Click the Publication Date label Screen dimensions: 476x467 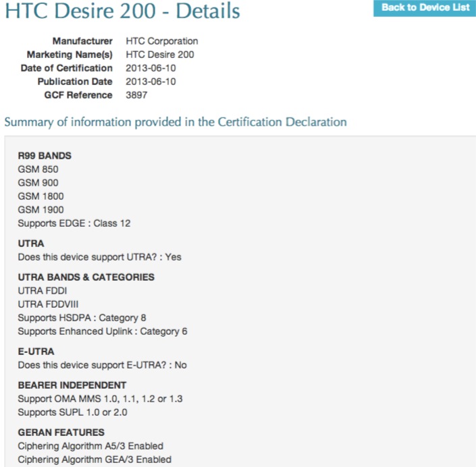point(75,82)
